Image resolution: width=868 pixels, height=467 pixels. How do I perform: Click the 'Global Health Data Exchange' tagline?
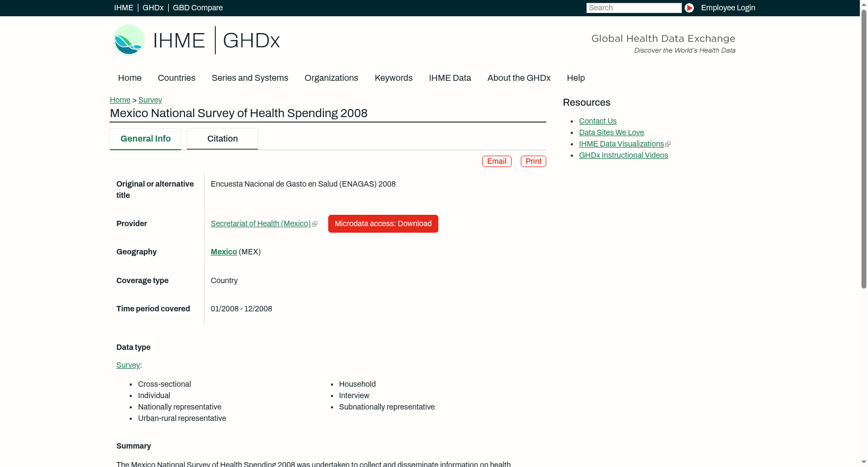(663, 39)
